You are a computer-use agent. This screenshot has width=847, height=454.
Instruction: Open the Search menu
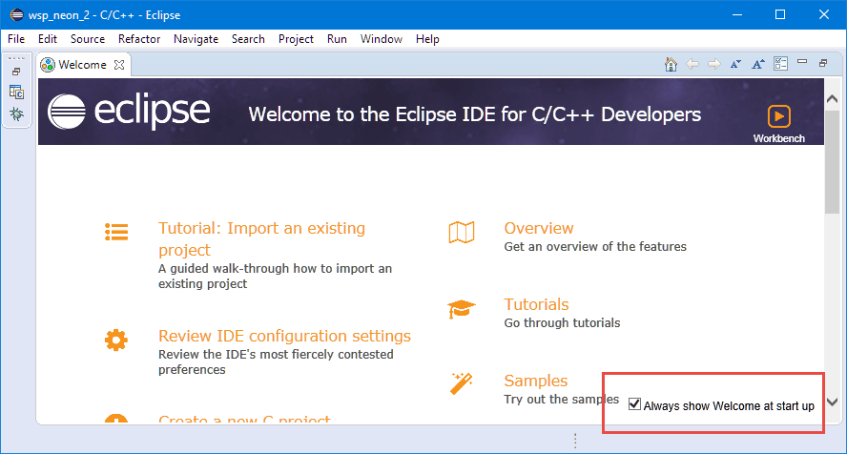click(x=248, y=39)
